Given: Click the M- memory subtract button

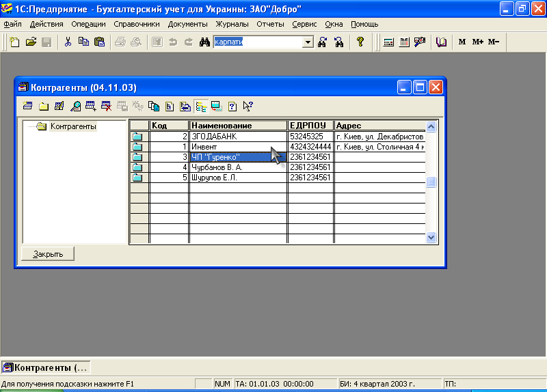Looking at the screenshot, I should coord(494,42).
